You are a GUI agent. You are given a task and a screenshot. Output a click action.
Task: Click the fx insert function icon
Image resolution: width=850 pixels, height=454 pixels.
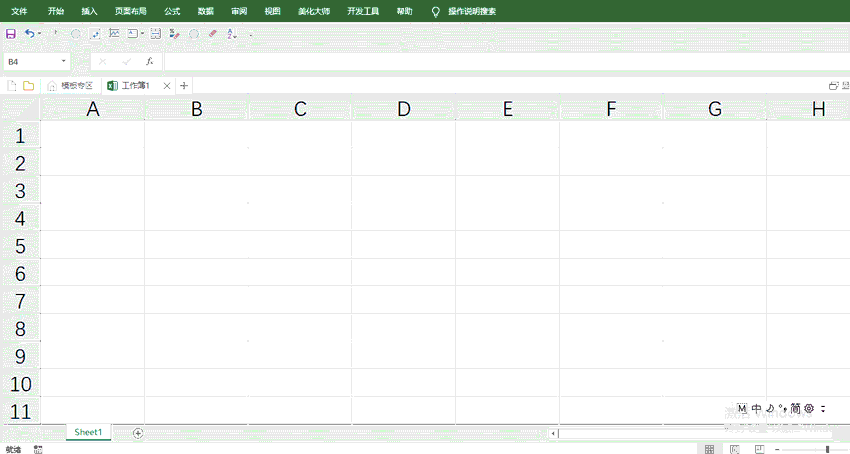click(x=149, y=61)
